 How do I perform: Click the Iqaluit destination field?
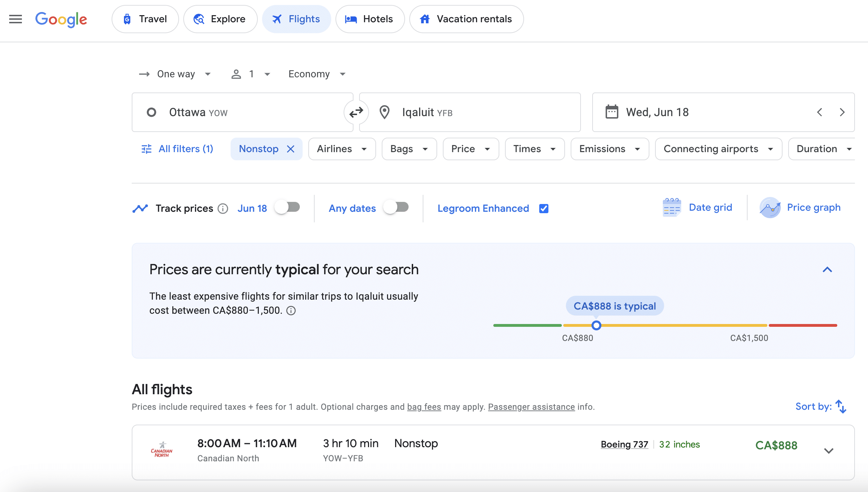coord(470,112)
